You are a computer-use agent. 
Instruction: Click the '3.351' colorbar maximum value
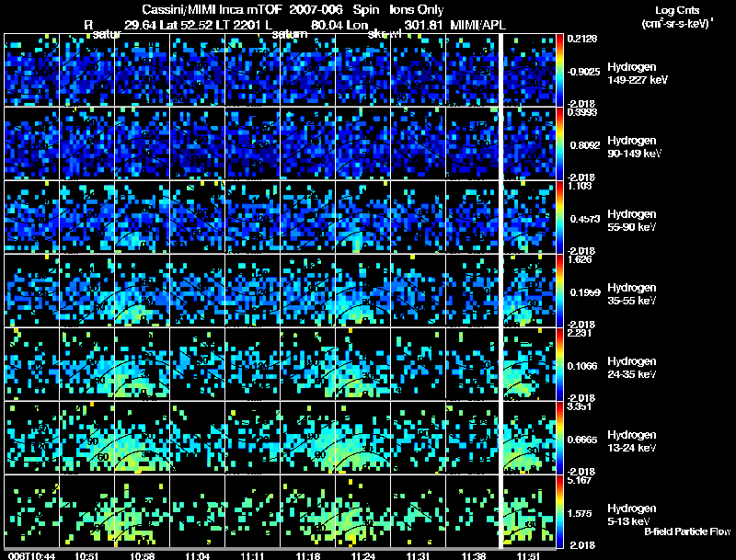coord(580,407)
